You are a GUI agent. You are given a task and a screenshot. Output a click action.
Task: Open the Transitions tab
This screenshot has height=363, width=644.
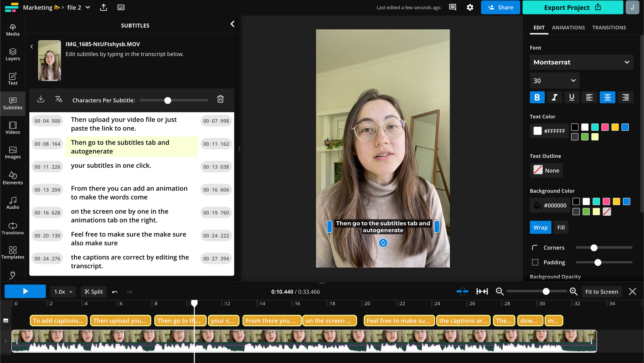point(609,27)
